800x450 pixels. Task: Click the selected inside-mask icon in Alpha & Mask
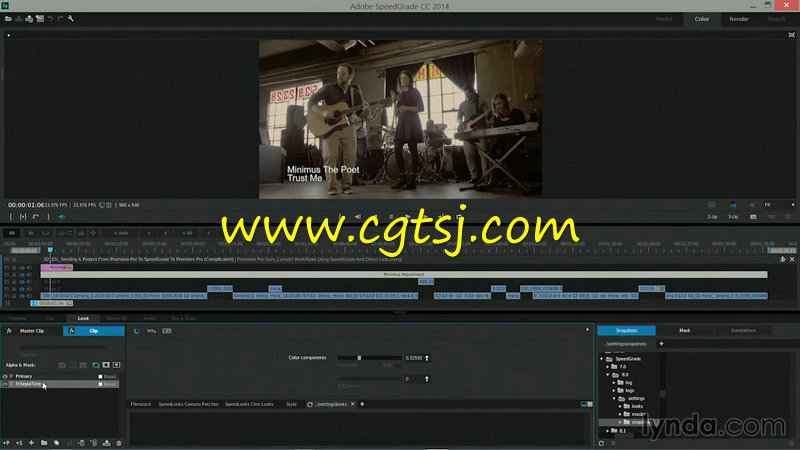[96, 365]
